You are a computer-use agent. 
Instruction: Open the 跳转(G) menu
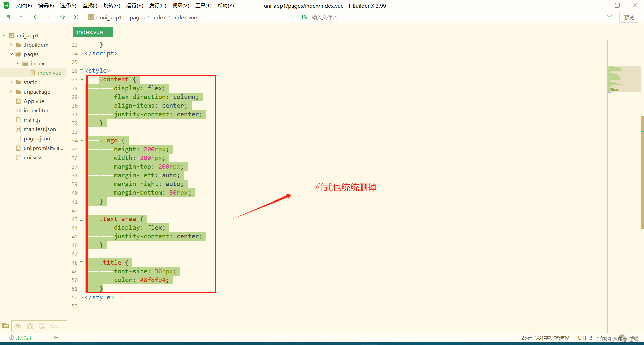[112, 6]
